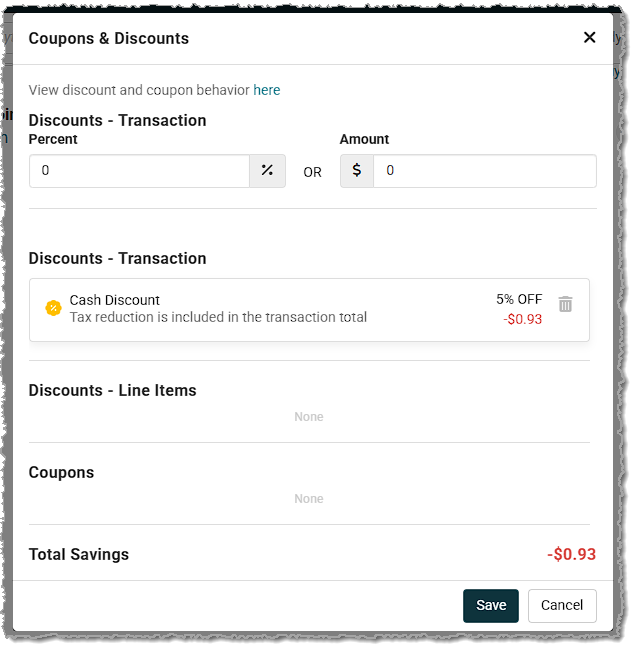Open the discount behavior 'here' link
636x653 pixels.
click(x=266, y=90)
